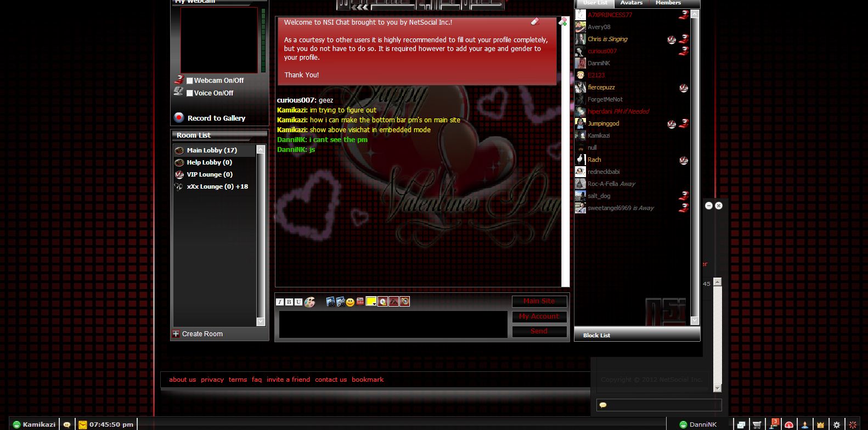868x430 pixels.
Task: Open settings gear in bottom bar
Action: coord(837,425)
